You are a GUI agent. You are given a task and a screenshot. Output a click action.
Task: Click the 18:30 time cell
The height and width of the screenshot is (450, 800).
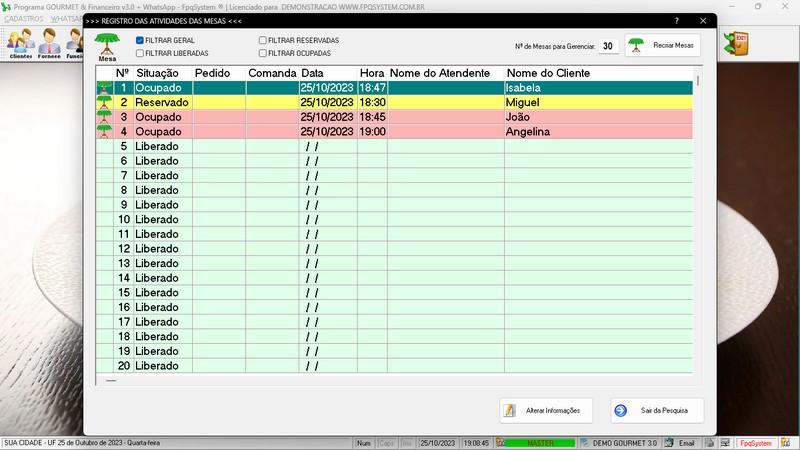click(x=372, y=102)
